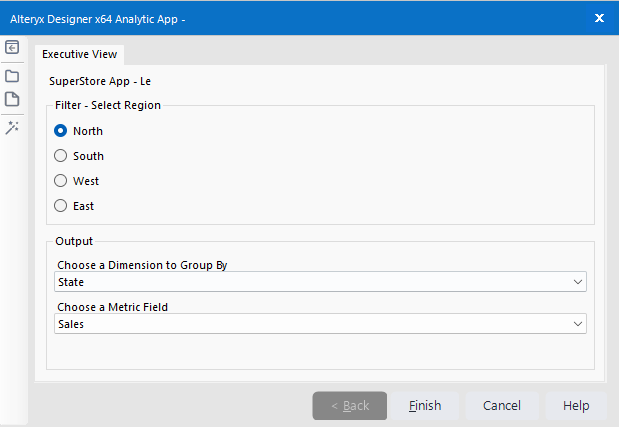619x427 pixels.
Task: Click the Cancel button
Action: (501, 406)
